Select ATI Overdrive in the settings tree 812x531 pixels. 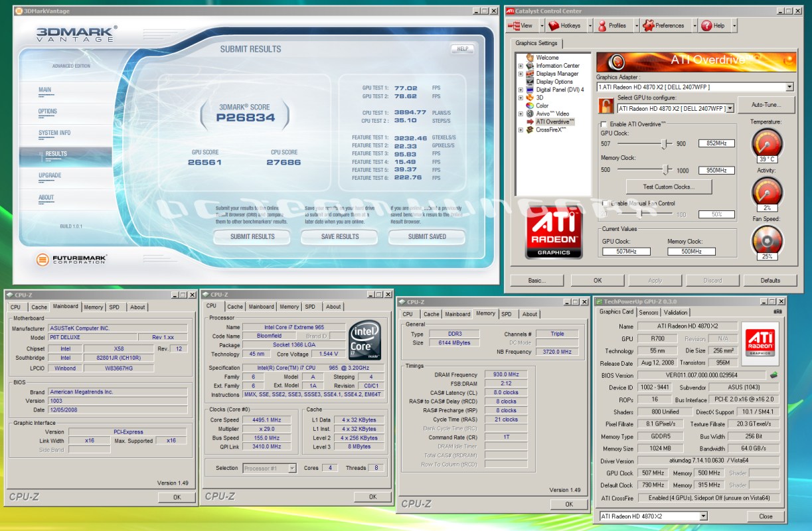[550, 122]
